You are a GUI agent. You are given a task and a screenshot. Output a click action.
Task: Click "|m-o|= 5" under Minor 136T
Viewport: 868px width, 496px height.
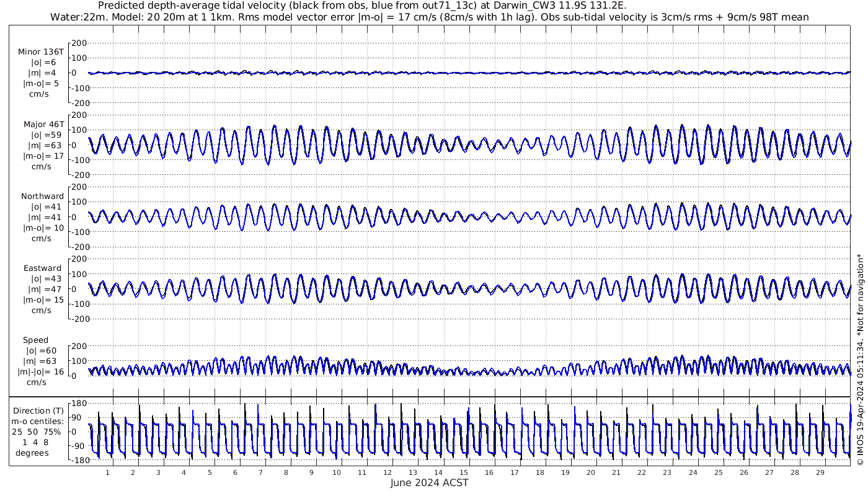42,84
